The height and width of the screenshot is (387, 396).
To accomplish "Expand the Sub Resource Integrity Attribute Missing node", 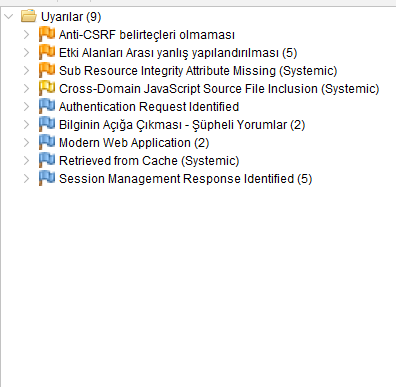I will tap(26, 70).
